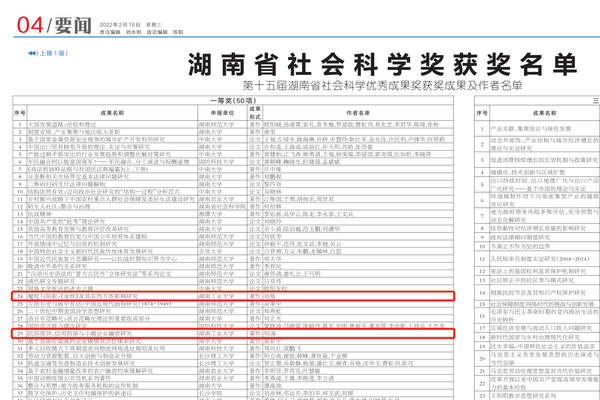The image size is (600, 400).
Task: Click the row-13 title '抗战精神'
Action: [39, 214]
